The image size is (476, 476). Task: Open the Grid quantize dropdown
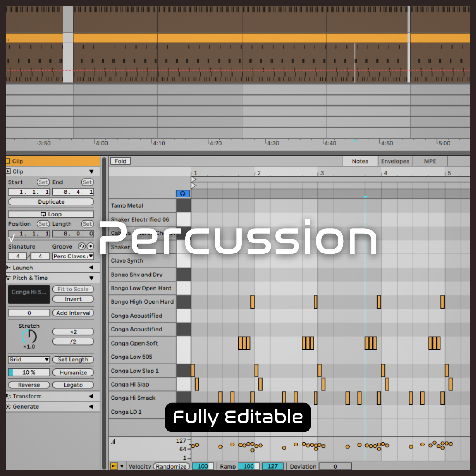pos(29,360)
